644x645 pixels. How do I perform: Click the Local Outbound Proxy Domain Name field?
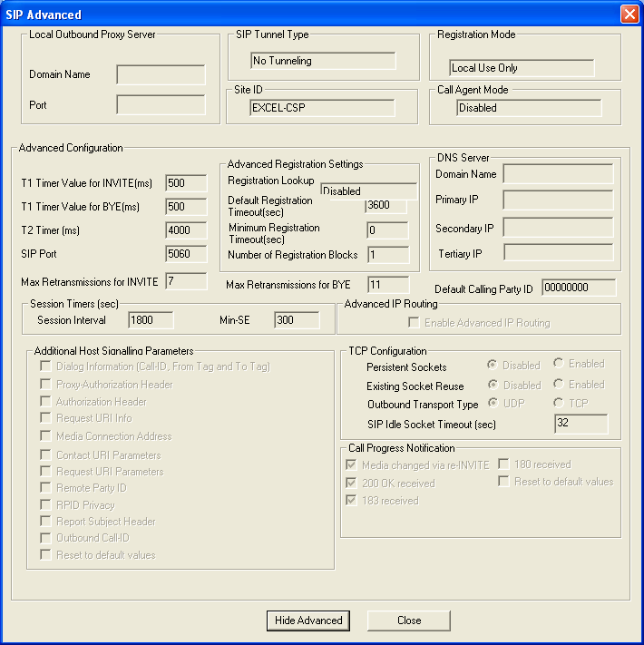[161, 75]
